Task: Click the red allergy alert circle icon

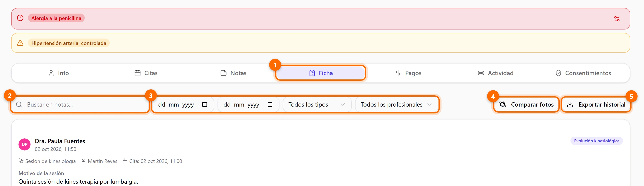Action: click(20, 18)
